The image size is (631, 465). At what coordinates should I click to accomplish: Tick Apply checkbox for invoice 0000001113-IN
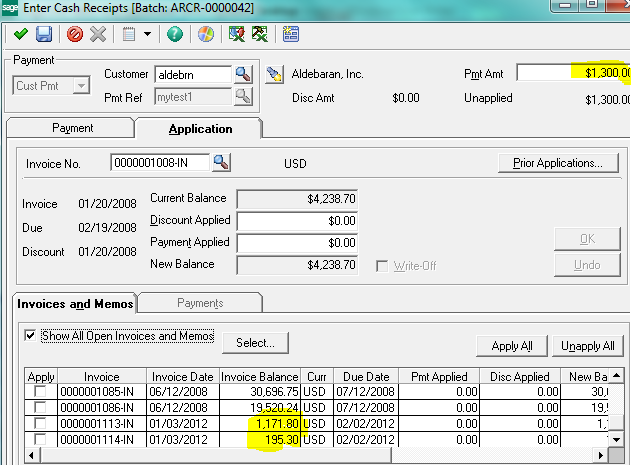(39, 424)
